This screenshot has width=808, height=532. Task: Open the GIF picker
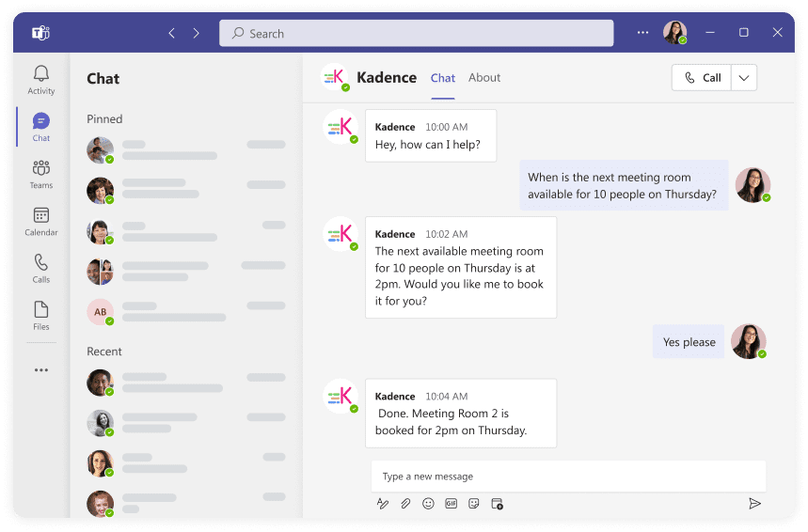(451, 503)
